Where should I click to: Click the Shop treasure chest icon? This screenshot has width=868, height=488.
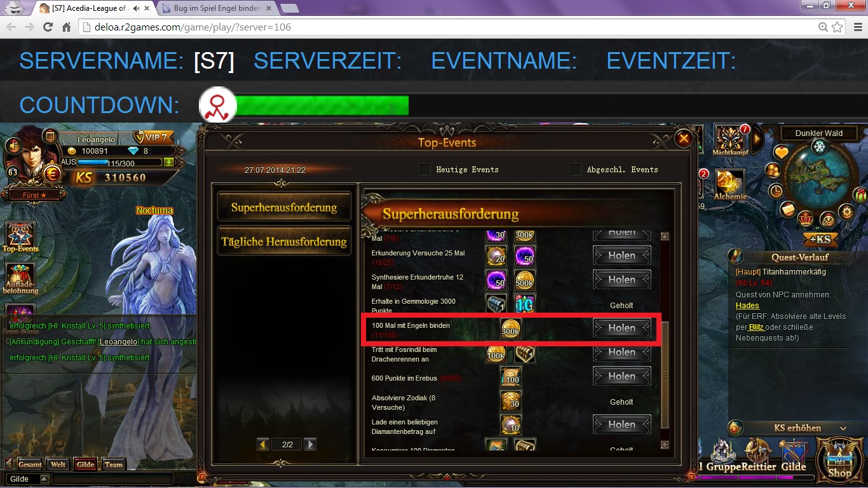pos(839,458)
